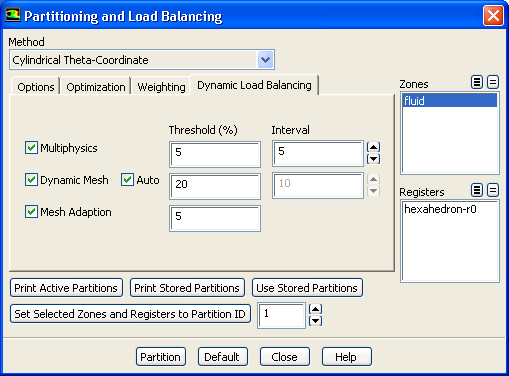The height and width of the screenshot is (376, 509).
Task: Close the dialog with the red X
Action: click(x=493, y=15)
